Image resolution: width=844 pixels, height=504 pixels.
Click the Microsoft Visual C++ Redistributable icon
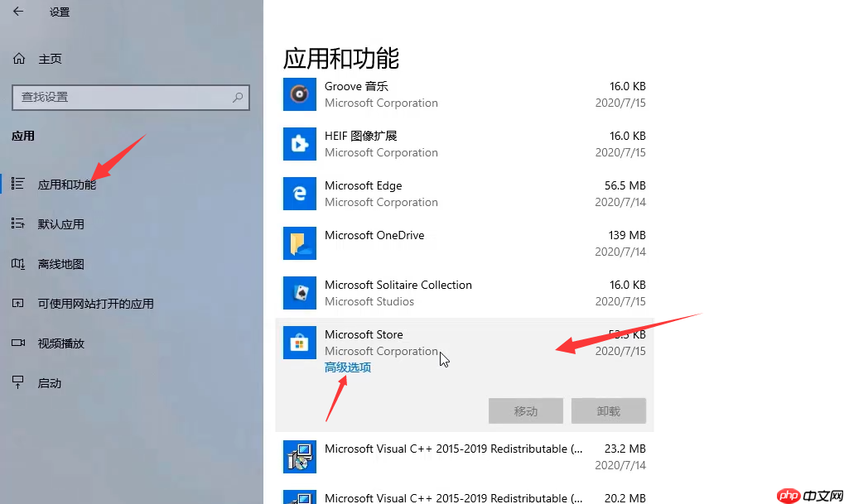[x=299, y=456]
